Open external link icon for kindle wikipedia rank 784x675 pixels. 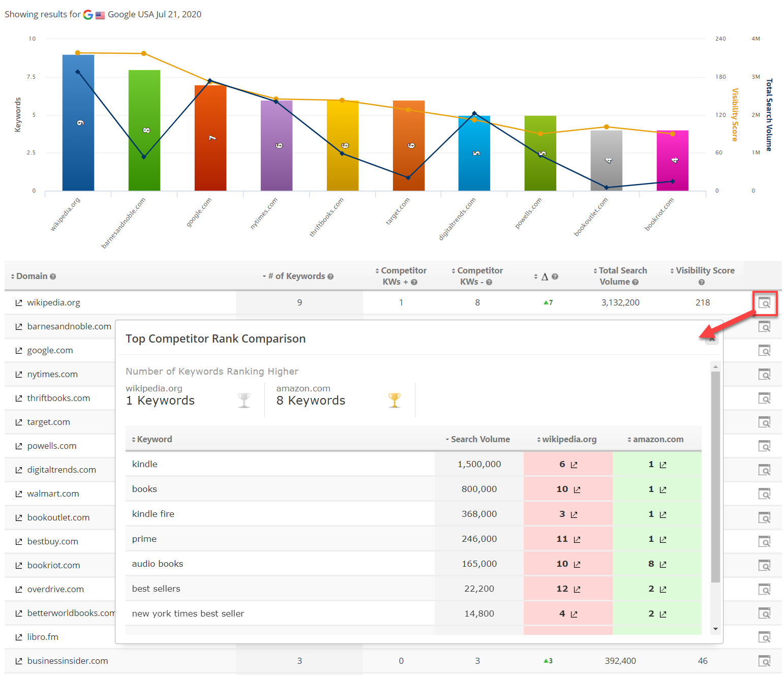[574, 465]
